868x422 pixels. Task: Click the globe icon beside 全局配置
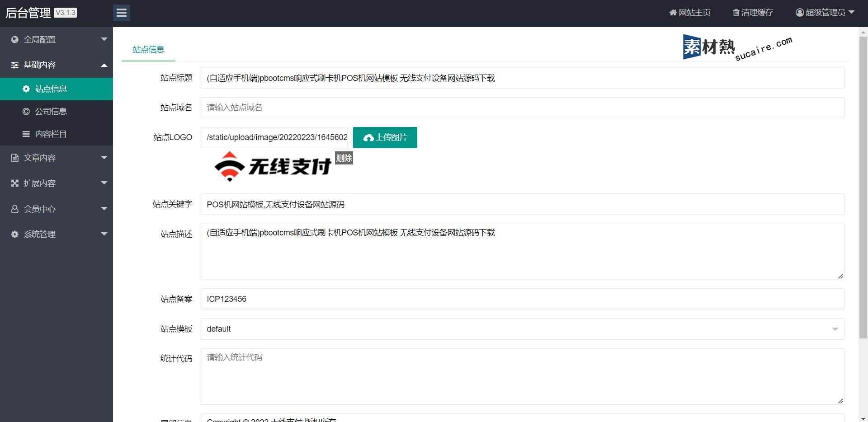click(x=15, y=40)
